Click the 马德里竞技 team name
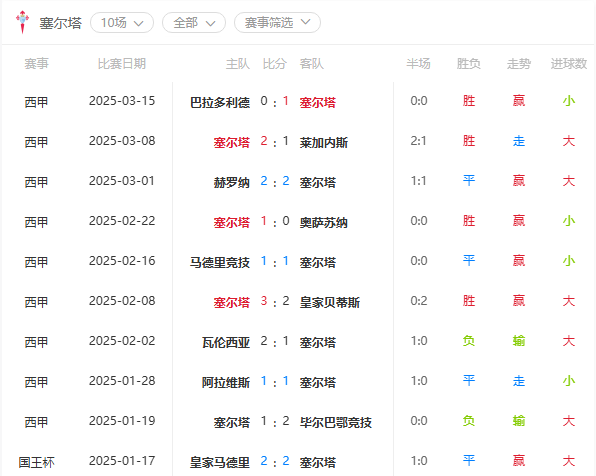The width and height of the screenshot is (596, 476). point(220,262)
